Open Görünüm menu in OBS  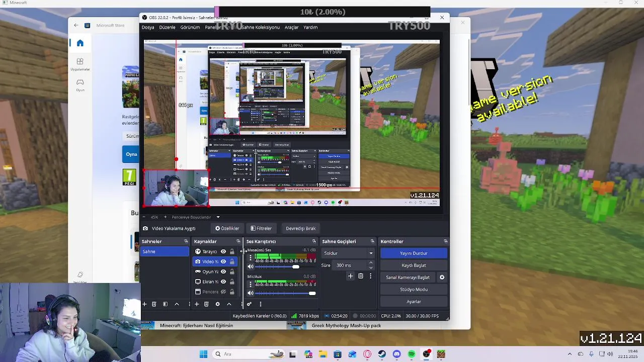tap(190, 27)
